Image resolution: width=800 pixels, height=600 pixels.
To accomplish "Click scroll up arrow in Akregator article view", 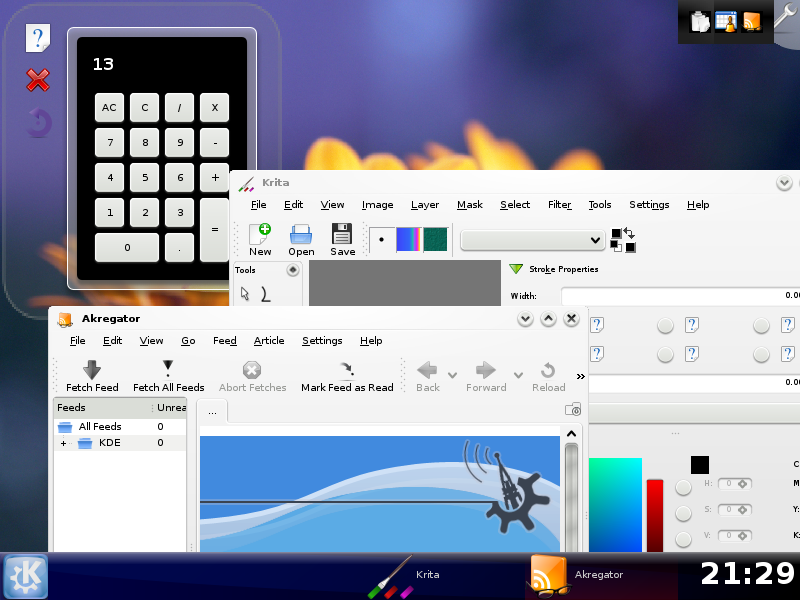I will pyautogui.click(x=571, y=434).
